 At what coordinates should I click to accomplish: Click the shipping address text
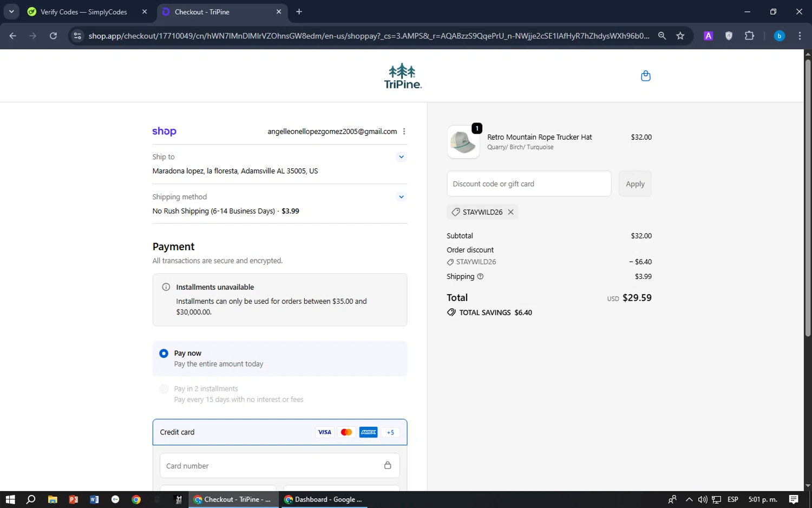235,171
